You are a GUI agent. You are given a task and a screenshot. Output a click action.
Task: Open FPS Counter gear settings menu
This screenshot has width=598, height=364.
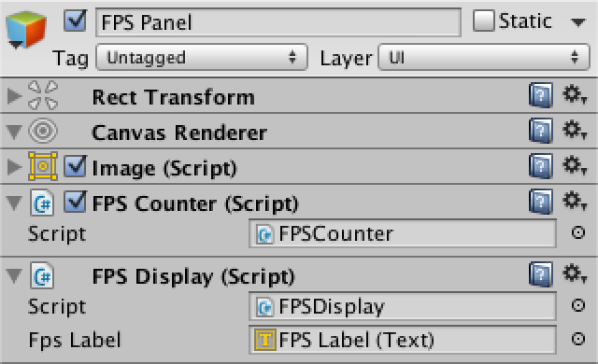point(575,201)
